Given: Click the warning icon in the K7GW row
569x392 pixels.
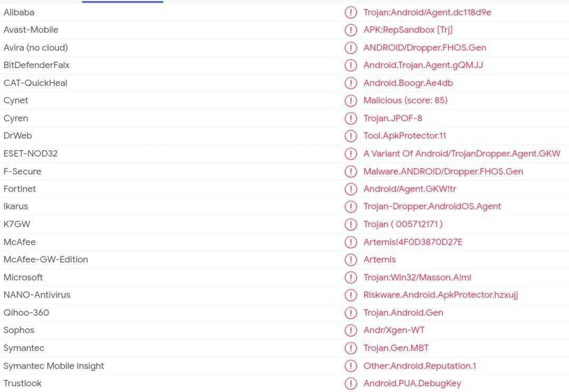Looking at the screenshot, I should click(x=351, y=224).
